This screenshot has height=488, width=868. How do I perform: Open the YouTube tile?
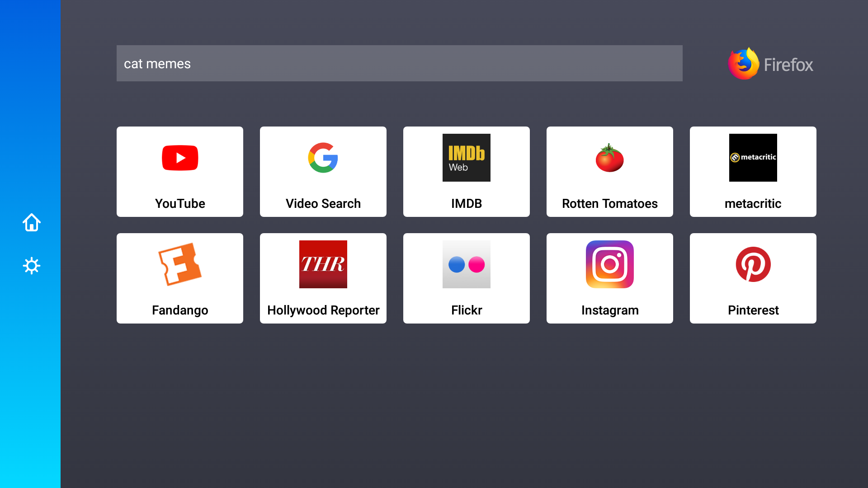click(x=179, y=172)
